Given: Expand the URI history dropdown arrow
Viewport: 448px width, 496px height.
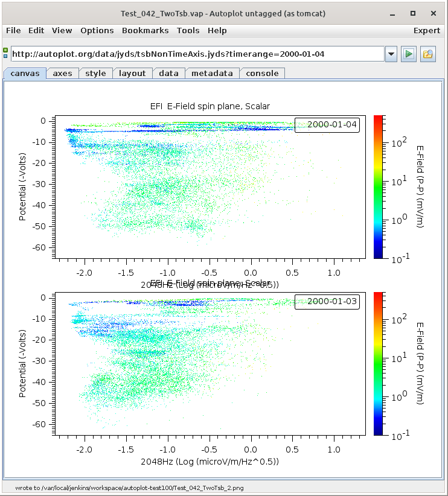Looking at the screenshot, I should click(x=391, y=54).
